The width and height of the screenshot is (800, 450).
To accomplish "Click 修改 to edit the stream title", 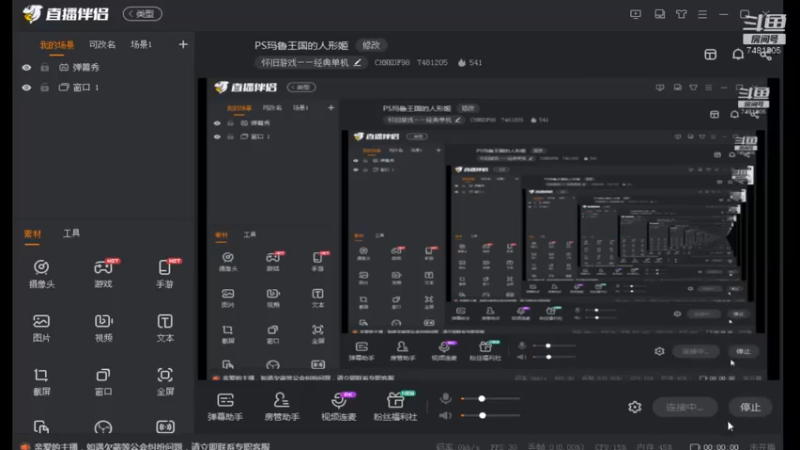I will 371,45.
